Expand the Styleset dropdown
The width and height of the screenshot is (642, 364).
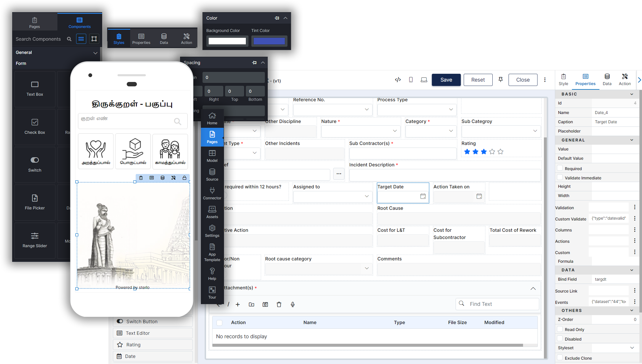click(x=632, y=348)
